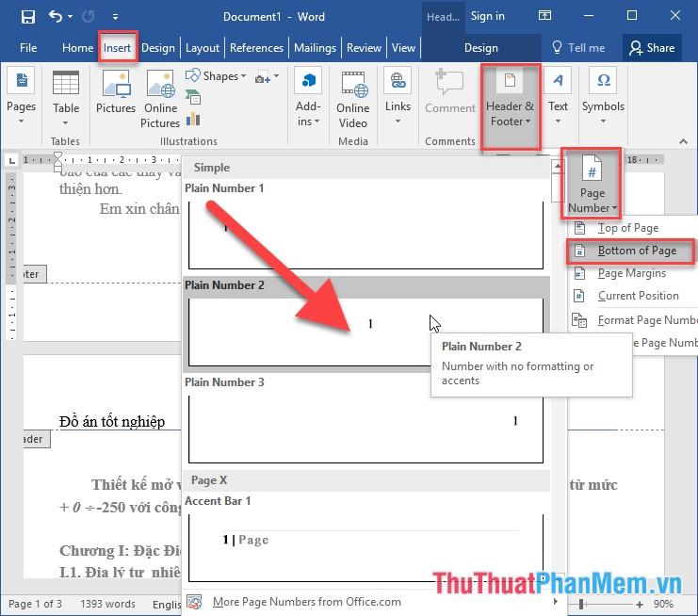The width and height of the screenshot is (698, 616).
Task: Insert an Online Video
Action: tap(352, 99)
